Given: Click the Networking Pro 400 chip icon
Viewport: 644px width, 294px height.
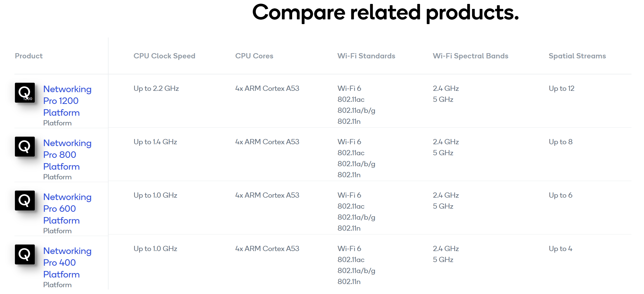Looking at the screenshot, I should 25,254.
